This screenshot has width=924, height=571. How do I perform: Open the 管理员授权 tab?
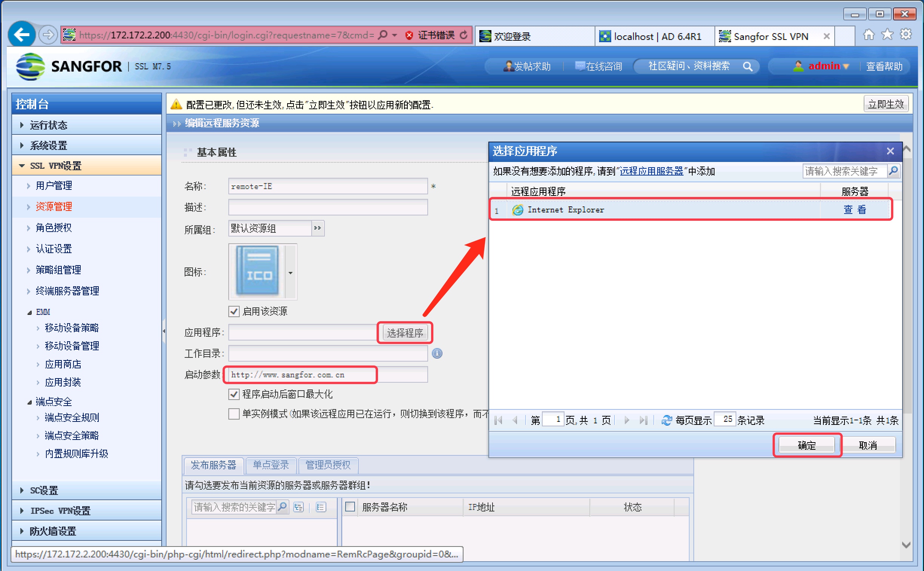327,465
